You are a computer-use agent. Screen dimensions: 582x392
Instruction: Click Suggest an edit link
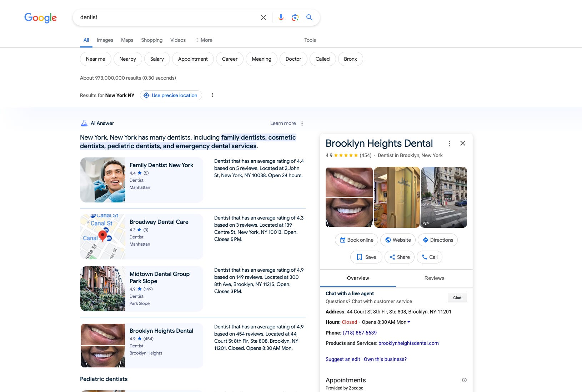point(343,359)
